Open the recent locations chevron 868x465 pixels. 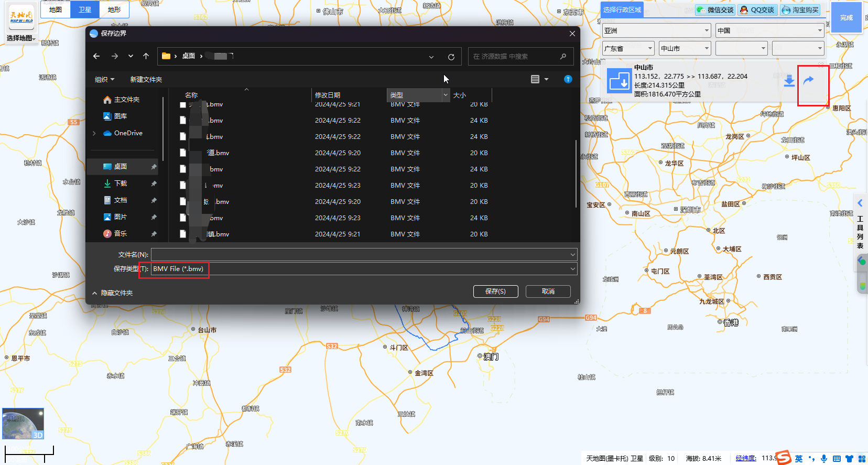(x=131, y=56)
